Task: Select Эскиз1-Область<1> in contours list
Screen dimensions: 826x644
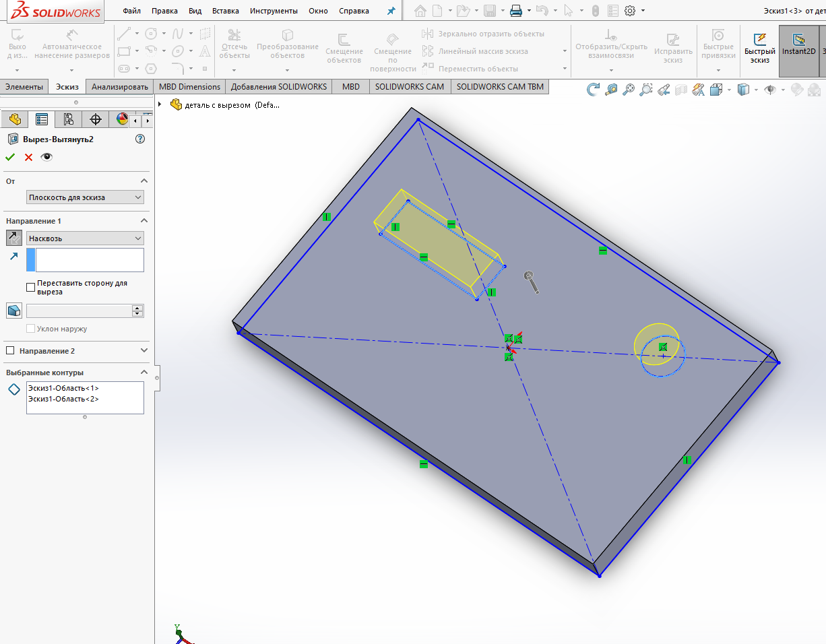Action: coord(63,388)
